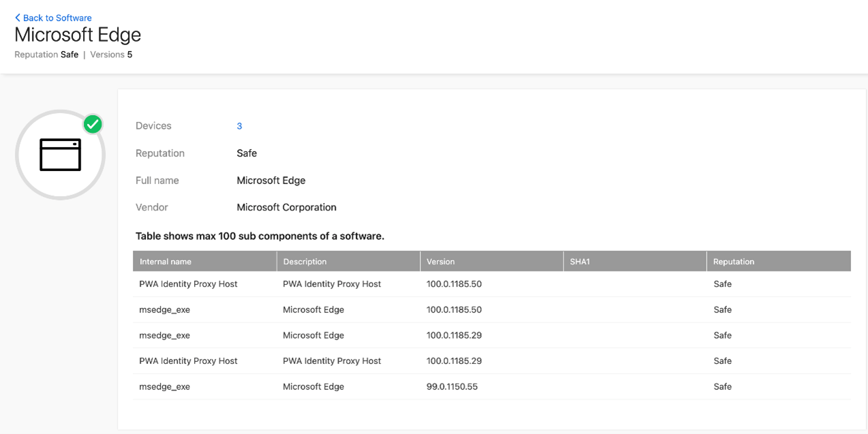Click the "Versions 5" text under the title
This screenshot has height=434, width=868.
(111, 55)
